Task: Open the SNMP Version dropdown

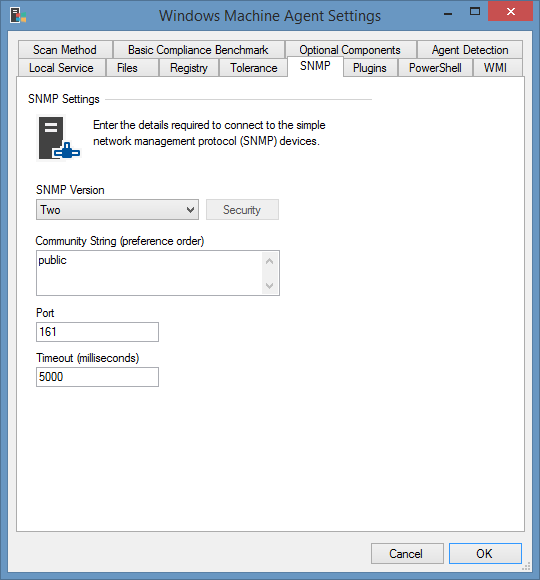Action: pos(117,210)
